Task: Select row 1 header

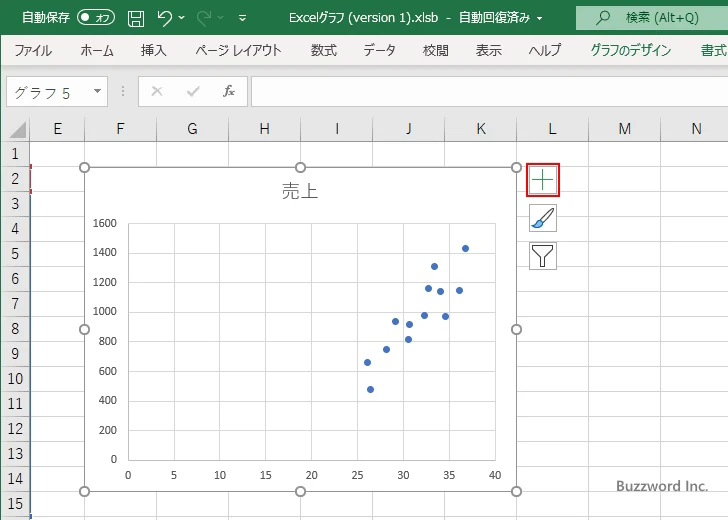Action: click(15, 154)
